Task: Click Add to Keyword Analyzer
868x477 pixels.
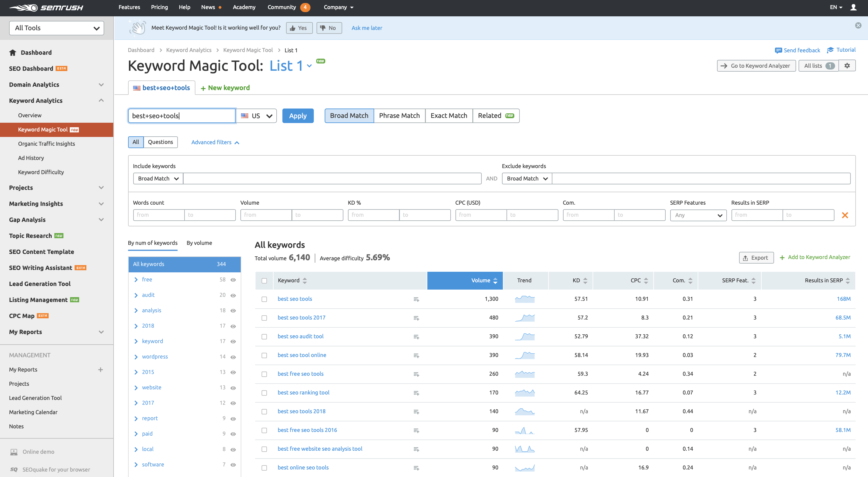Action: 815,257
